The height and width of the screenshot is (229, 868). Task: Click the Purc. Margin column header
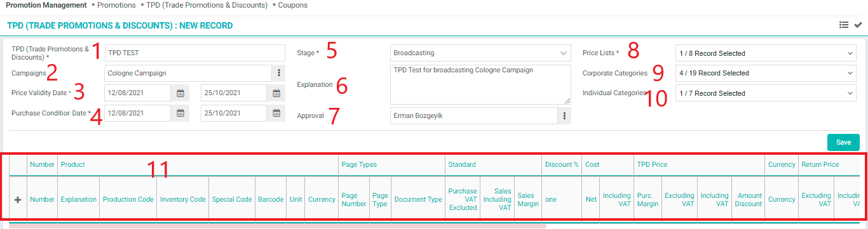click(x=648, y=199)
